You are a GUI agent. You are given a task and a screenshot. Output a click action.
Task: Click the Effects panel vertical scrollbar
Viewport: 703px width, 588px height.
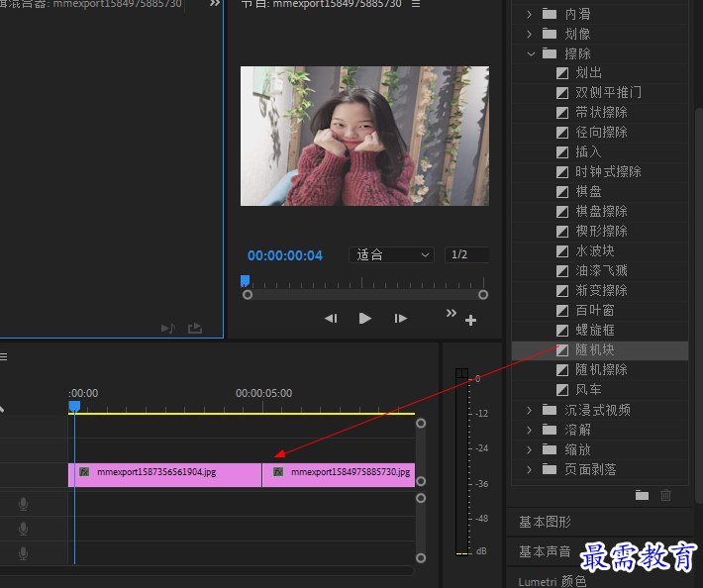tap(698, 305)
